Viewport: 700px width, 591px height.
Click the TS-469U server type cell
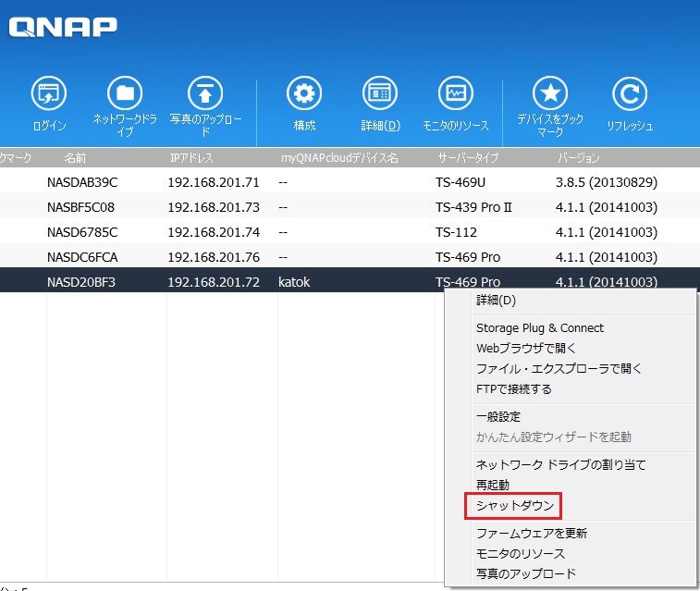tap(461, 182)
